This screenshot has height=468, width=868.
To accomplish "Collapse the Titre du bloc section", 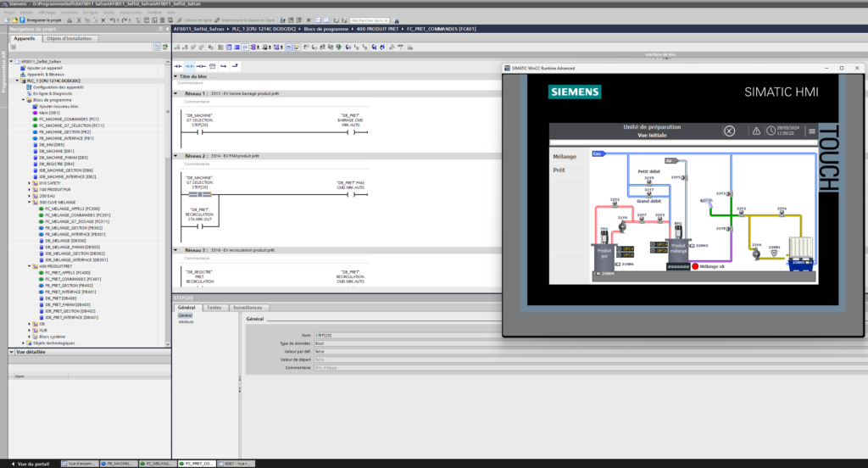I will pos(176,76).
